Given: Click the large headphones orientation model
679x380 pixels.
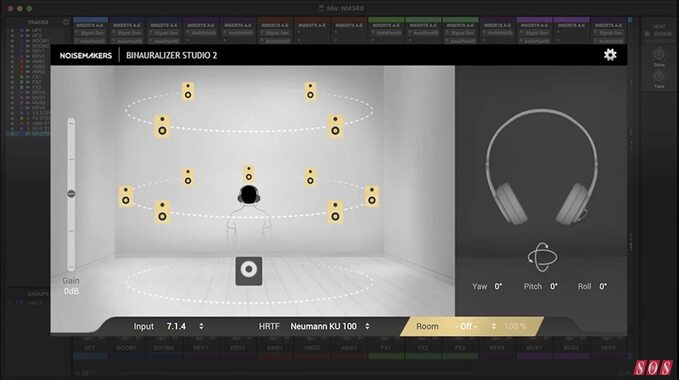Looking at the screenshot, I should [x=542, y=167].
